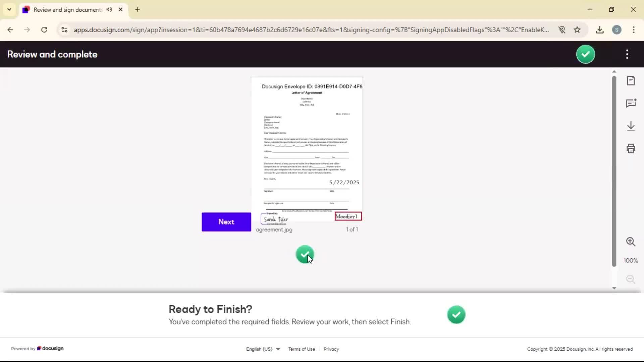Open the add comment icon in sidebar
The height and width of the screenshot is (362, 644).
tap(631, 103)
